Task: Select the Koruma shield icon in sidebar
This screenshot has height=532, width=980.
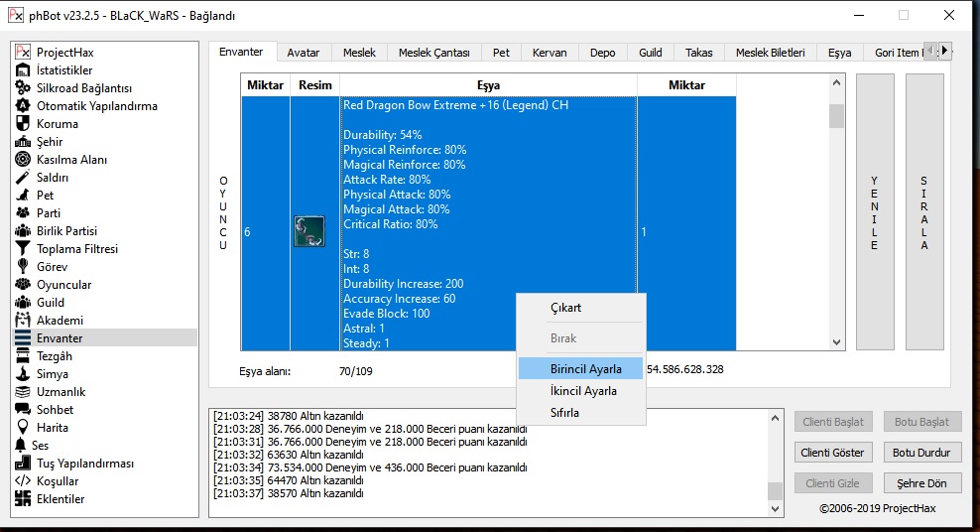Action: 23,124
